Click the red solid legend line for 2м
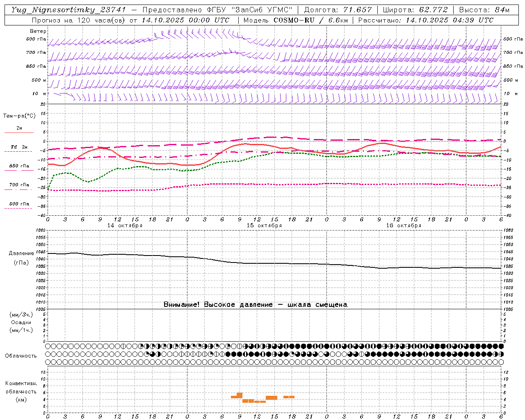Image resolution: width=525 pixels, height=420 pixels. pos(19,133)
